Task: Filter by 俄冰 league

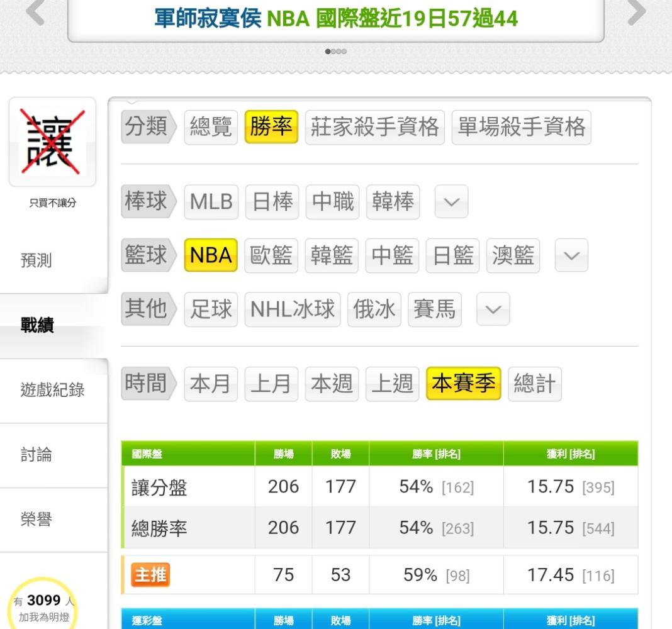Action: pyautogui.click(x=374, y=309)
